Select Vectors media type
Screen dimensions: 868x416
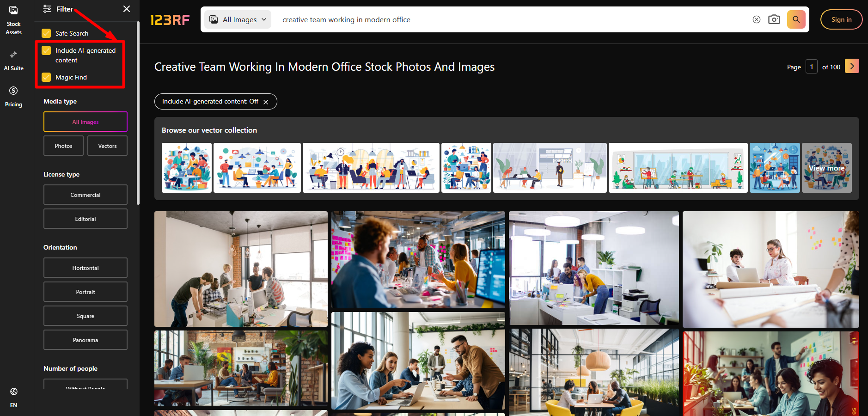coord(107,146)
